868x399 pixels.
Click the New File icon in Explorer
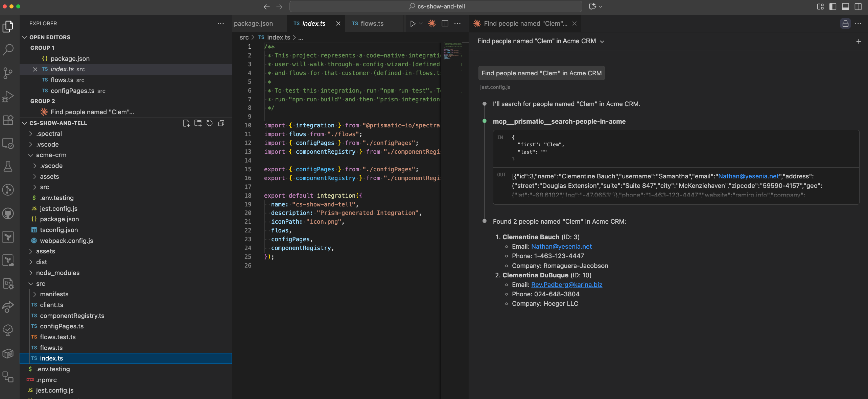coord(186,123)
